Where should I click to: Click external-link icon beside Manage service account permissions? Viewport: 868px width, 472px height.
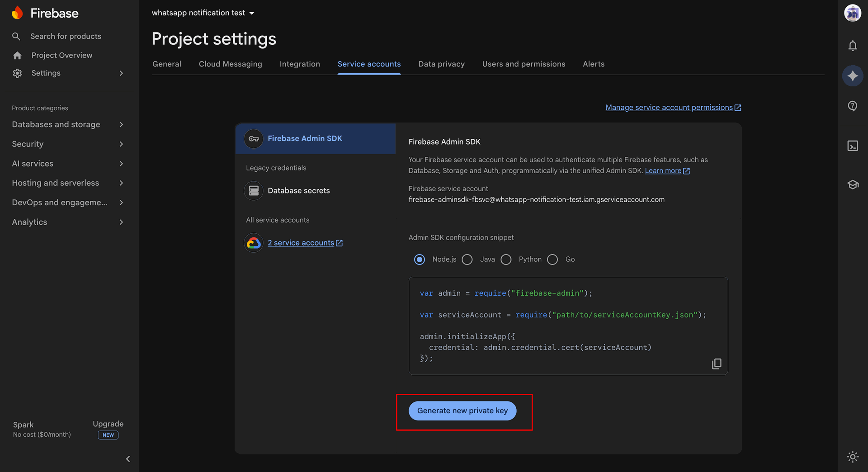[x=738, y=108]
